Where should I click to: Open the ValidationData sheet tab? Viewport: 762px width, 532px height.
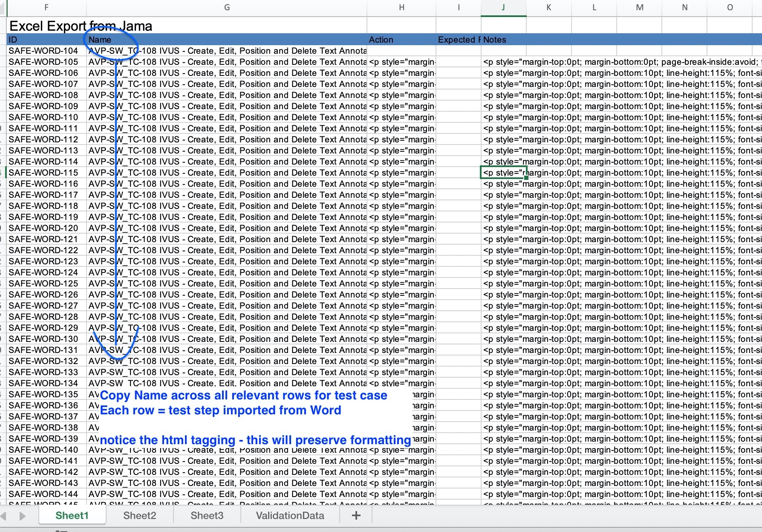coord(290,515)
